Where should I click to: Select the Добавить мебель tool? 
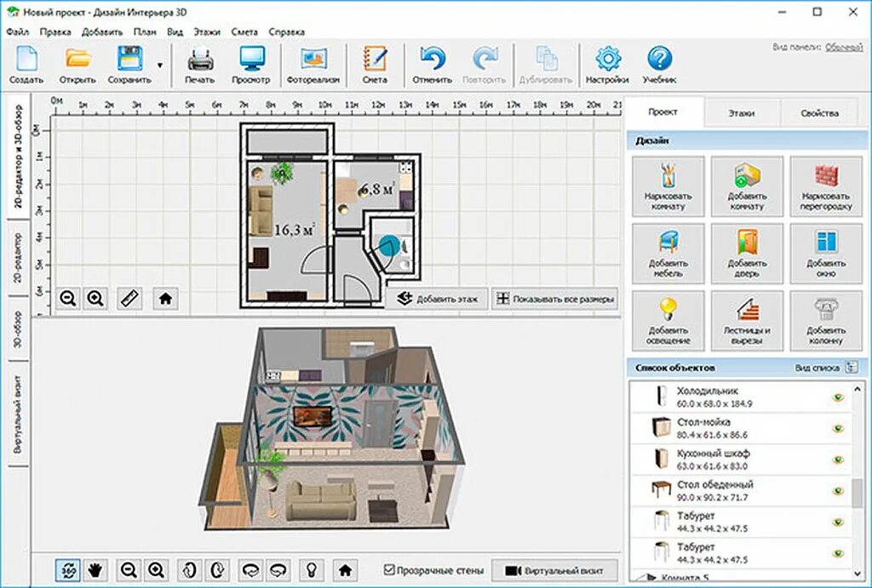(668, 253)
